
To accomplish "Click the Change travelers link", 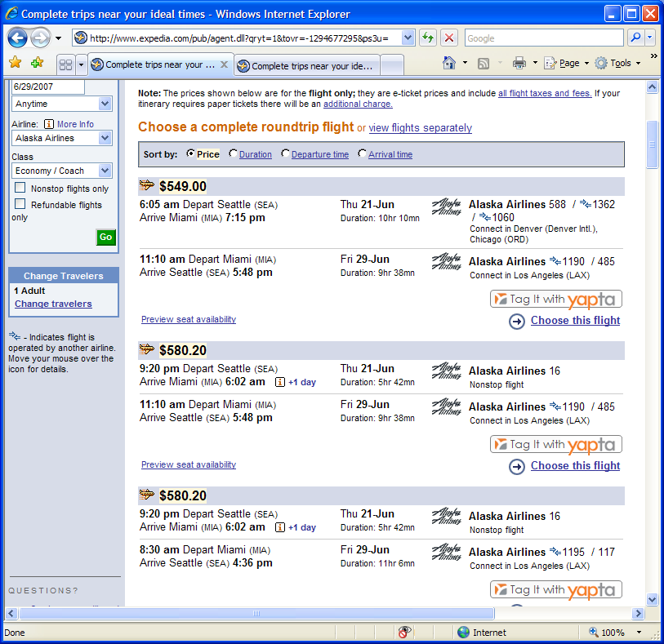I will tap(53, 304).
